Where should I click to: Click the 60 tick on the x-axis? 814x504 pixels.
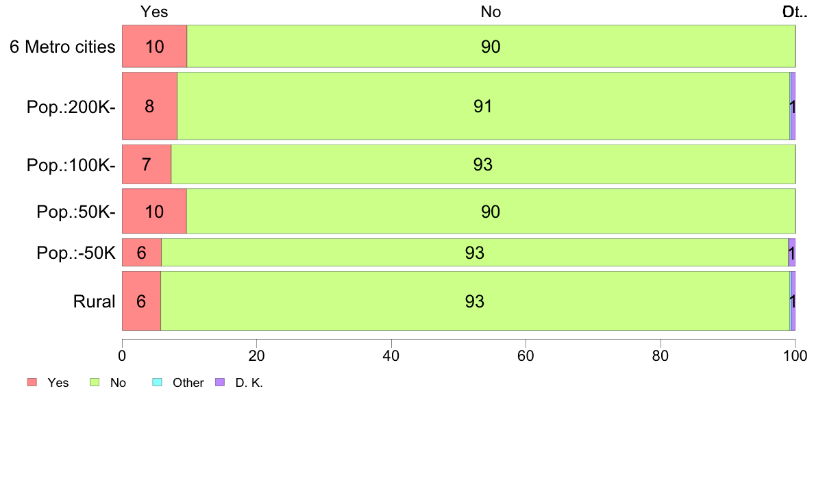pos(526,355)
